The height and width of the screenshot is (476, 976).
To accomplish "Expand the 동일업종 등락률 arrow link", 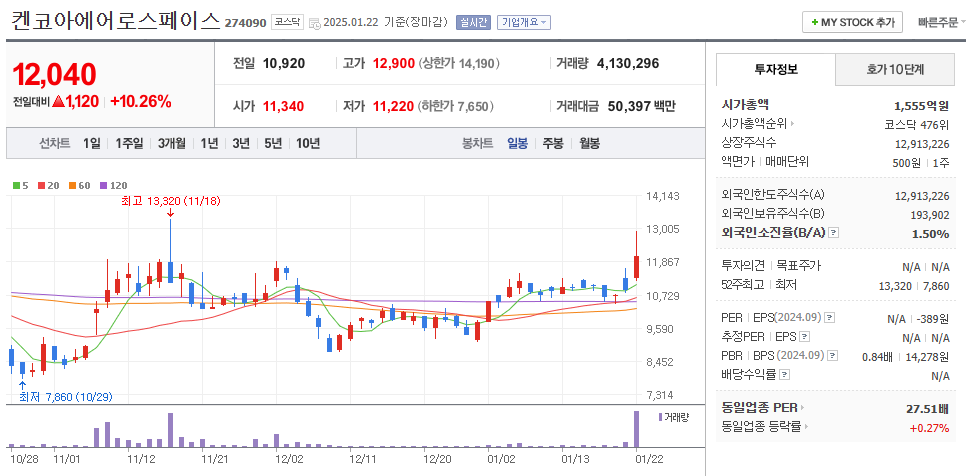I will click(806, 427).
